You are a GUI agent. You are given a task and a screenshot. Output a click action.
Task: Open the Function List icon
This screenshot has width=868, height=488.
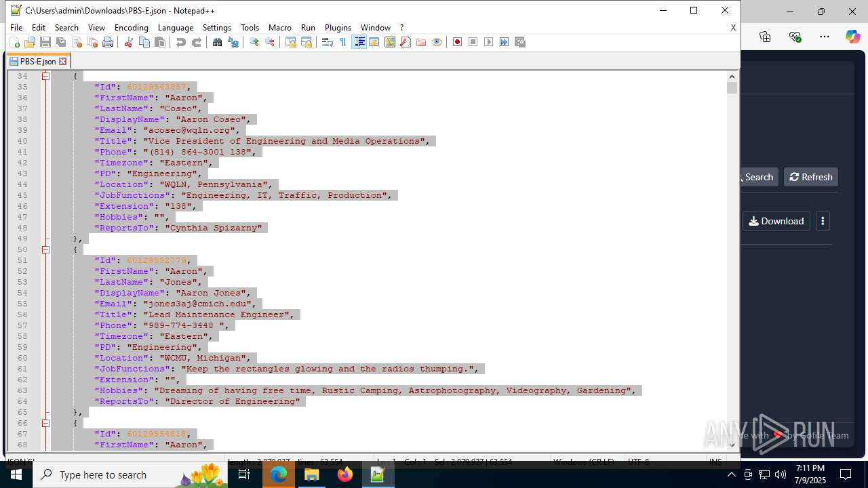[406, 42]
